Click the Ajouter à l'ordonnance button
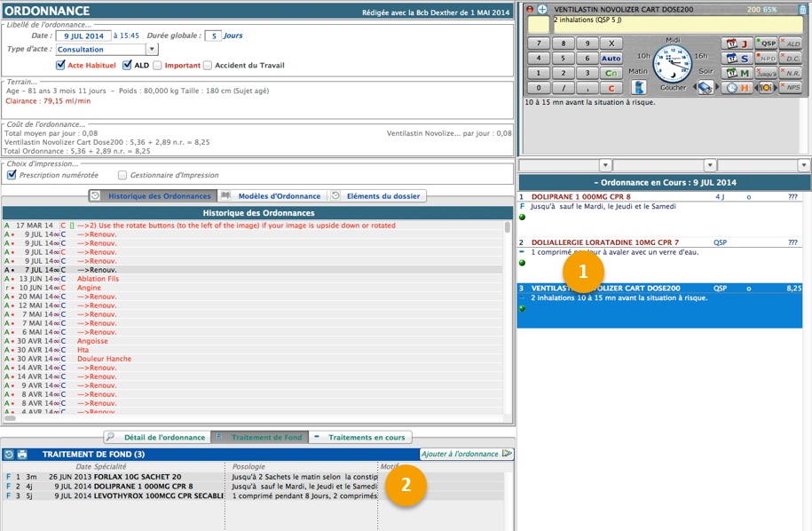This screenshot has height=531, width=812. [x=466, y=454]
